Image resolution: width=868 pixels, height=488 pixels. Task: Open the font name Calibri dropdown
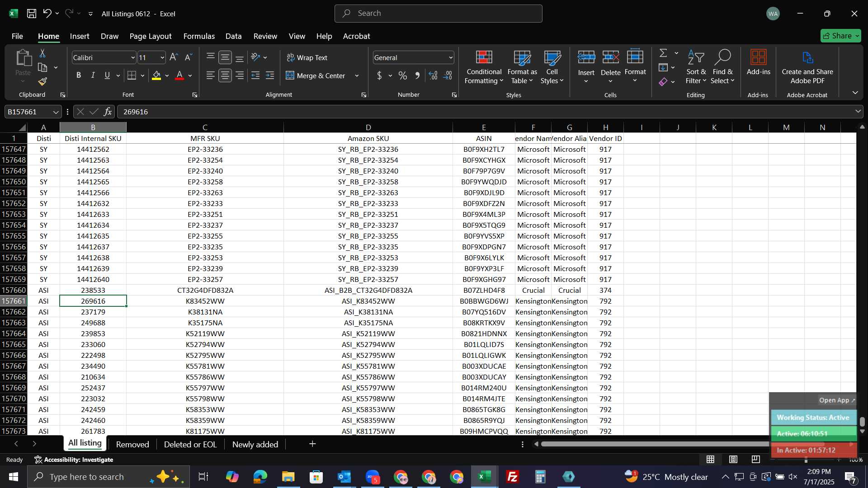(x=133, y=57)
